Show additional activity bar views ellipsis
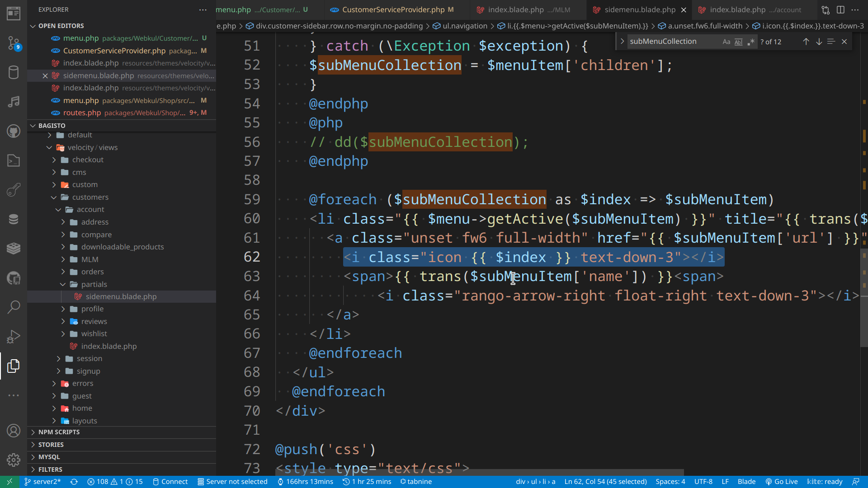Image resolution: width=868 pixels, height=488 pixels. (x=14, y=395)
